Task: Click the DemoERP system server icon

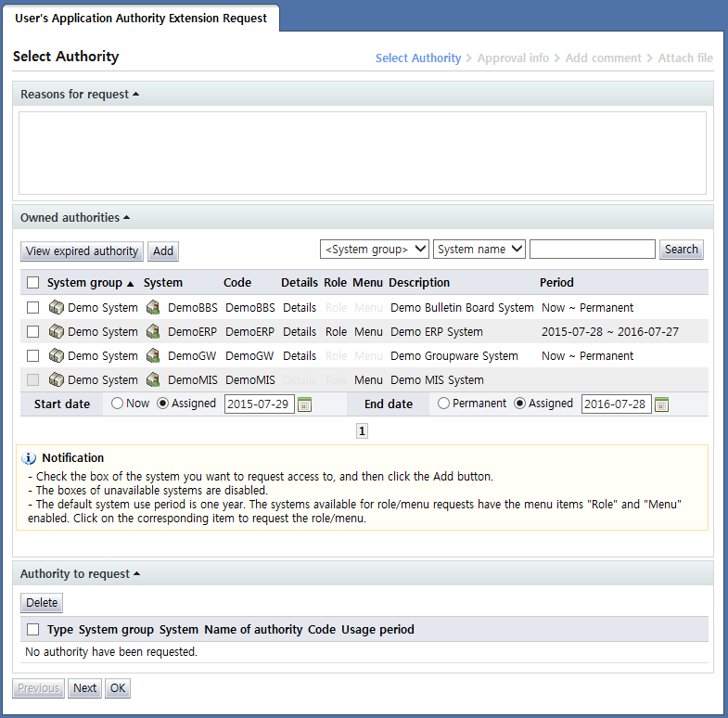Action: tap(153, 332)
